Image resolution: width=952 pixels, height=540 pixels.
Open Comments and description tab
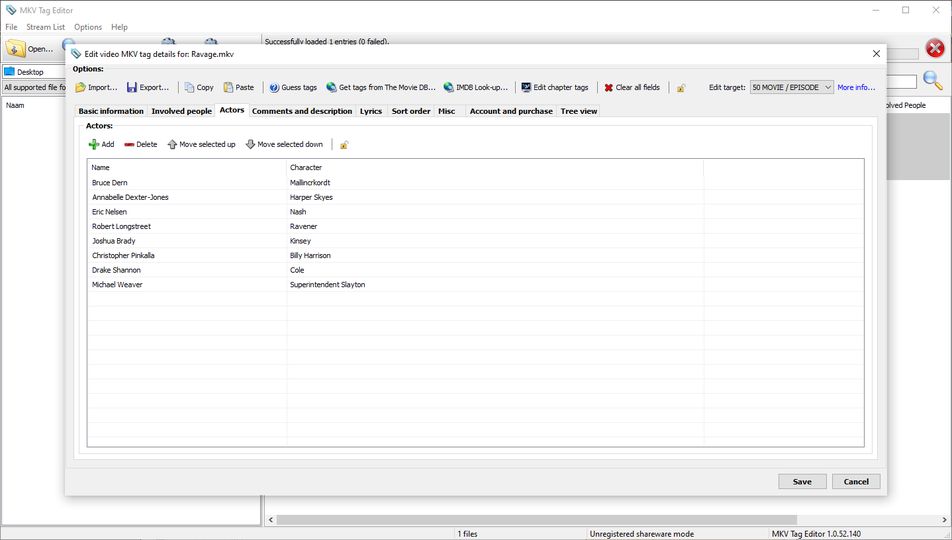click(x=302, y=111)
